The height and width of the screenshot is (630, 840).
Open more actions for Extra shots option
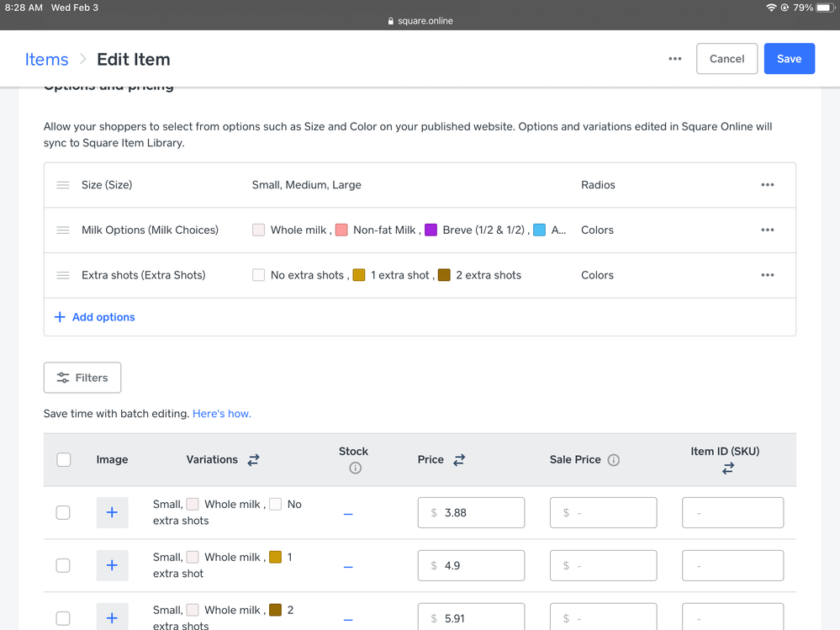(x=767, y=275)
